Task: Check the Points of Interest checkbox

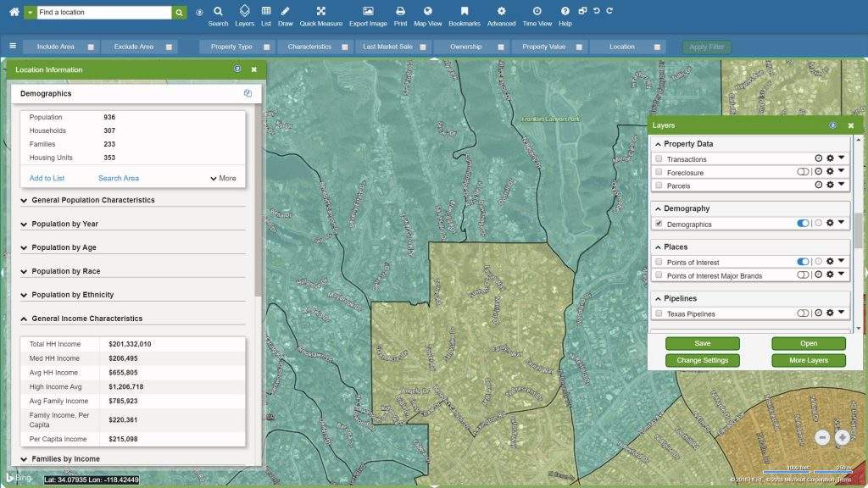Action: tap(659, 262)
